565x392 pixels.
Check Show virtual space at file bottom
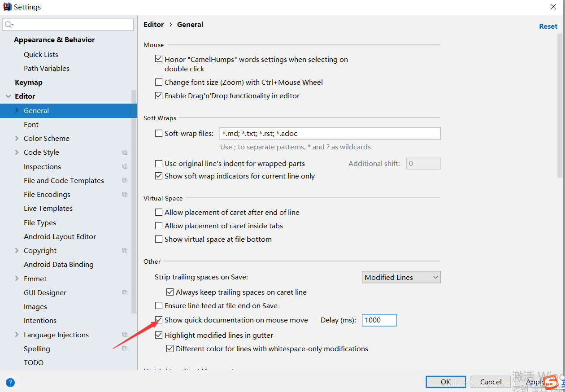tap(159, 239)
